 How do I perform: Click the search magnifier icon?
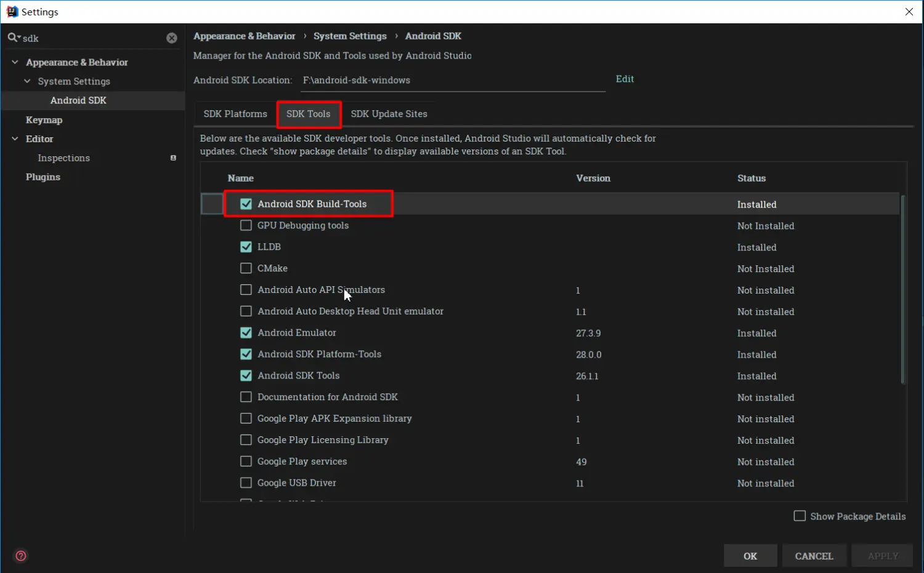pos(13,38)
